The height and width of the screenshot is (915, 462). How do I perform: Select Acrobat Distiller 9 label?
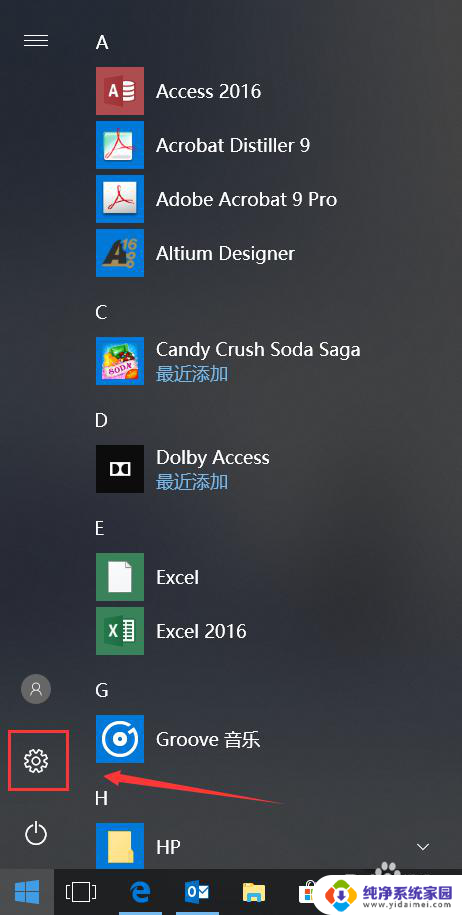[x=233, y=145]
